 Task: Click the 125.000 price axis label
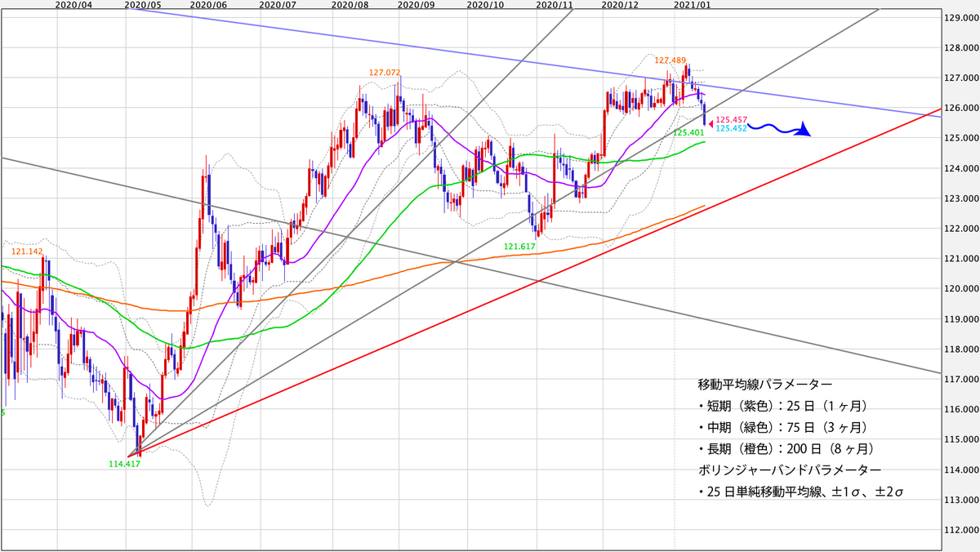coord(962,138)
